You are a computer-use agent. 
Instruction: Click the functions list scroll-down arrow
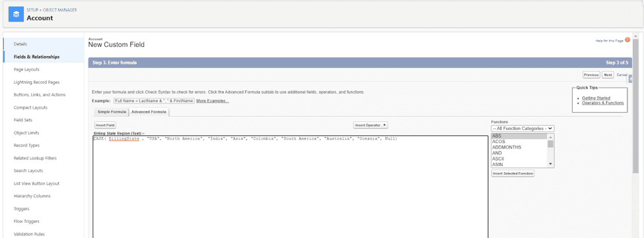click(551, 164)
